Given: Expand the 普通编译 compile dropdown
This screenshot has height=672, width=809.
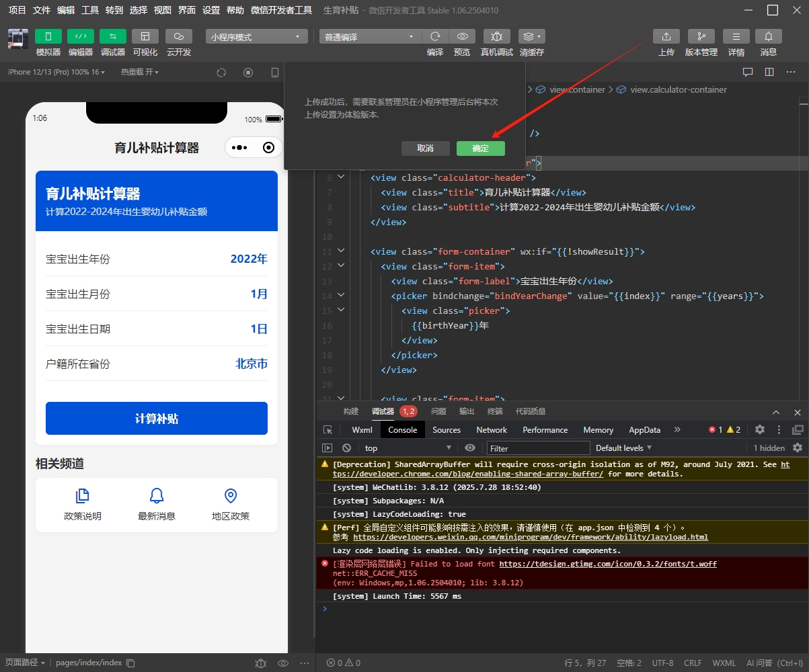Looking at the screenshot, I should coord(369,37).
